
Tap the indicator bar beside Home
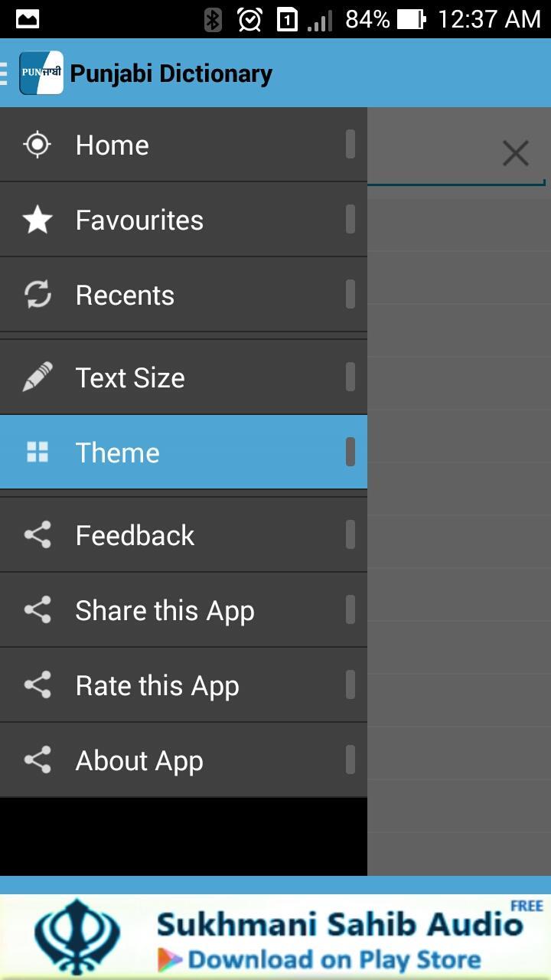[350, 144]
